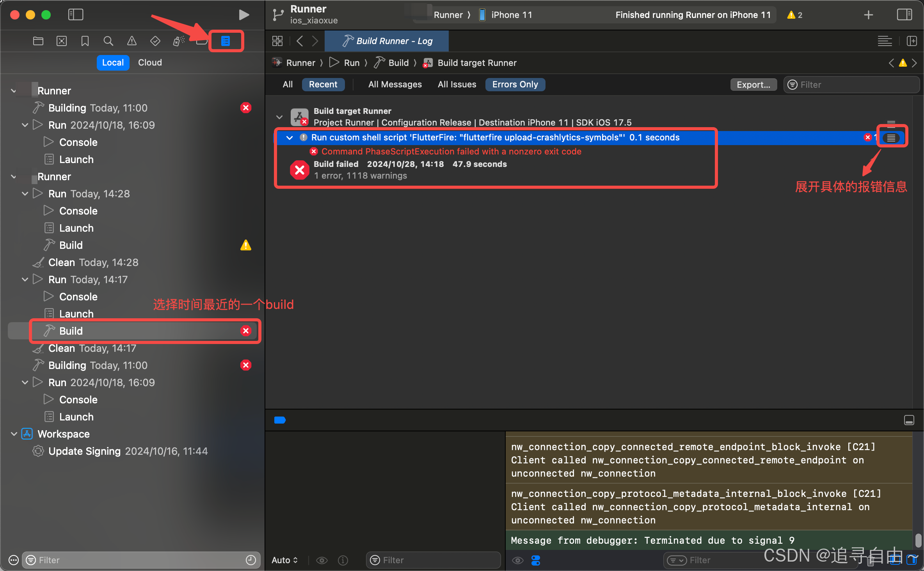Collapse Run Today, 14:17 entry
Screen dimensions: 924x571
(x=25, y=280)
